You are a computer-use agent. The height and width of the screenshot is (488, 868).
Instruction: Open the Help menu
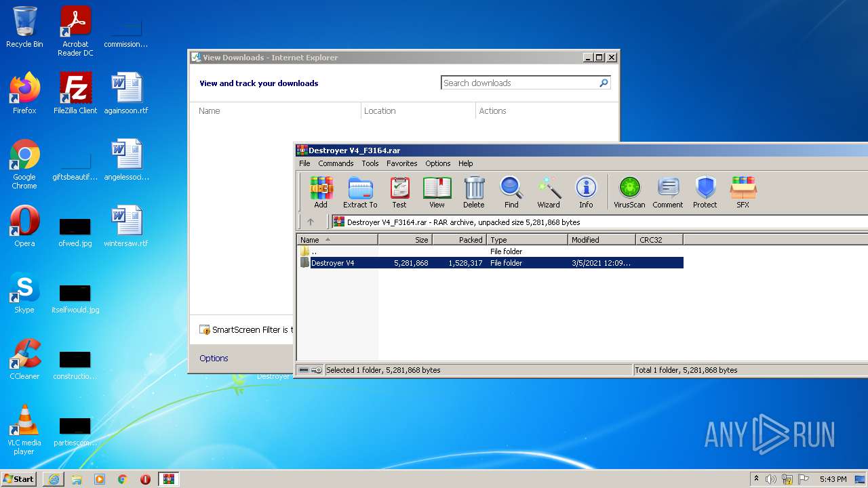pos(465,163)
